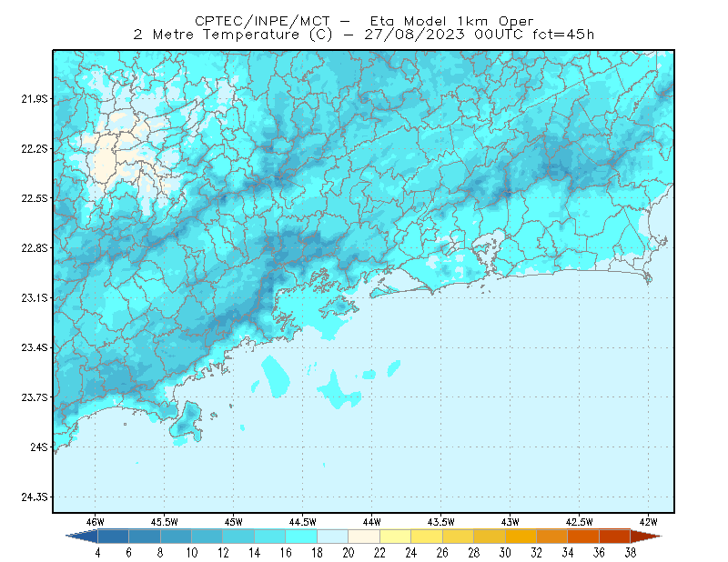This screenshot has width=728, height=562.
Task: Select the '21.9S' latitude axis label
Action: pos(35,99)
